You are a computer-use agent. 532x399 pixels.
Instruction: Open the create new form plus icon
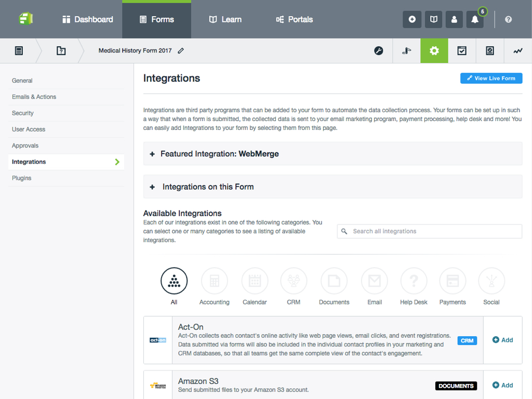point(412,19)
